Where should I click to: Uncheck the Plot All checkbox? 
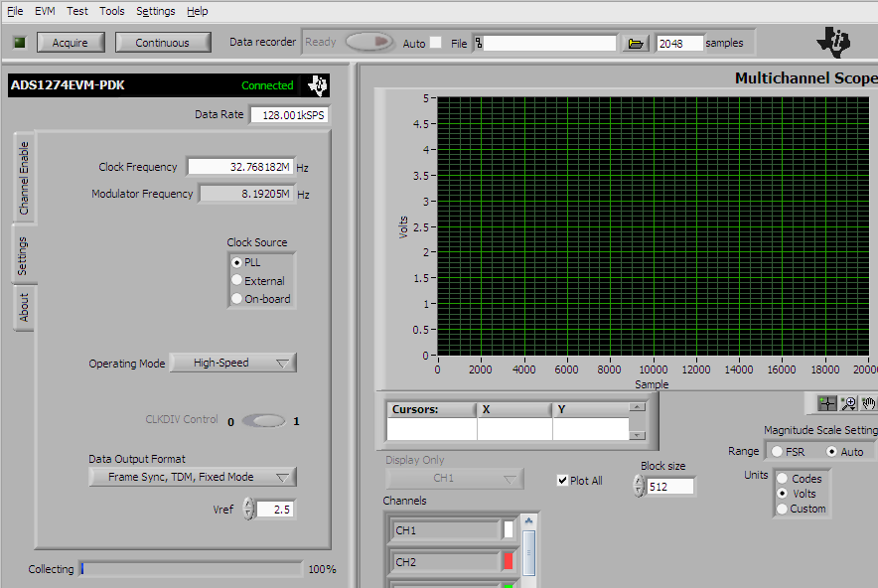click(x=563, y=481)
